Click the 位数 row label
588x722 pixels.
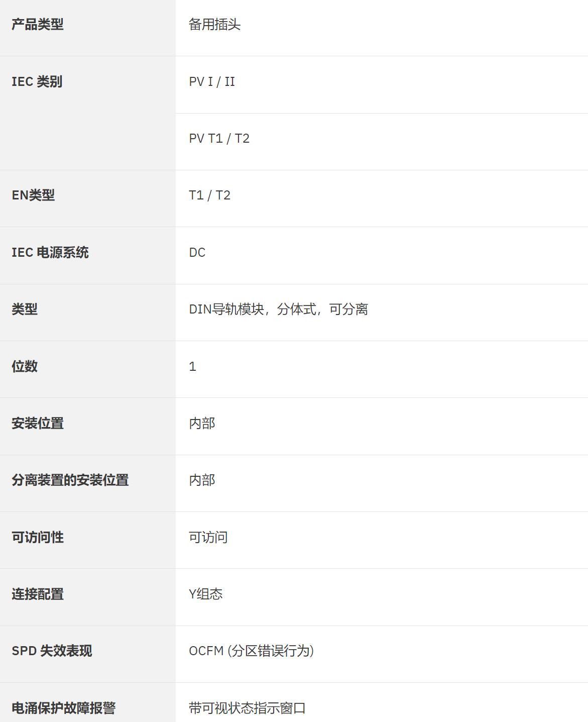25,366
